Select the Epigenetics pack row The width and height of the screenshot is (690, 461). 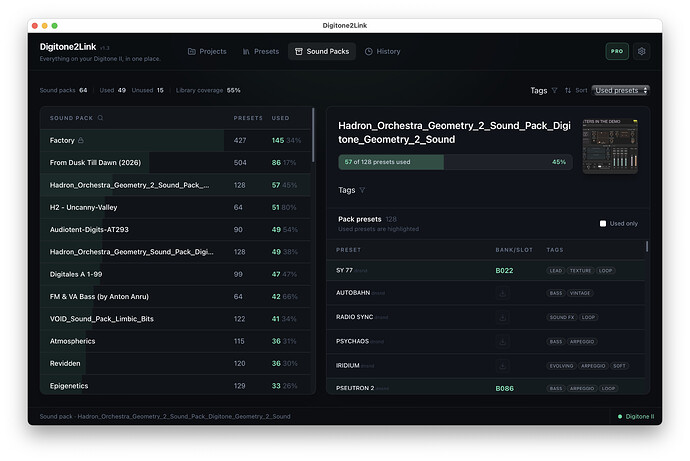176,385
